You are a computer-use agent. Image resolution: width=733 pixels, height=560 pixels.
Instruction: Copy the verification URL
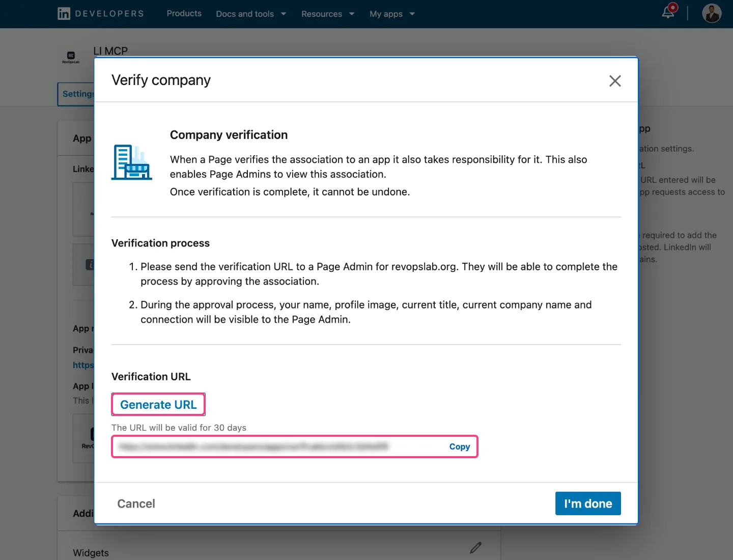click(x=460, y=446)
